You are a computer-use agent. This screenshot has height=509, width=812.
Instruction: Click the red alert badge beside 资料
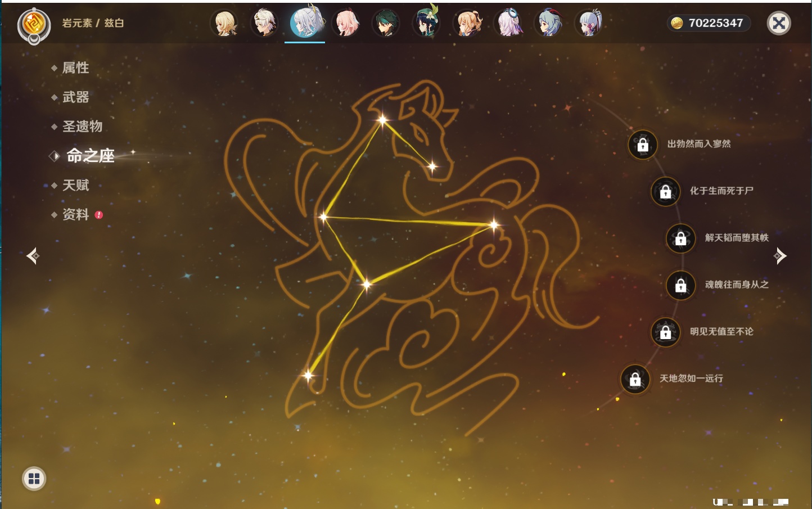[x=99, y=215]
